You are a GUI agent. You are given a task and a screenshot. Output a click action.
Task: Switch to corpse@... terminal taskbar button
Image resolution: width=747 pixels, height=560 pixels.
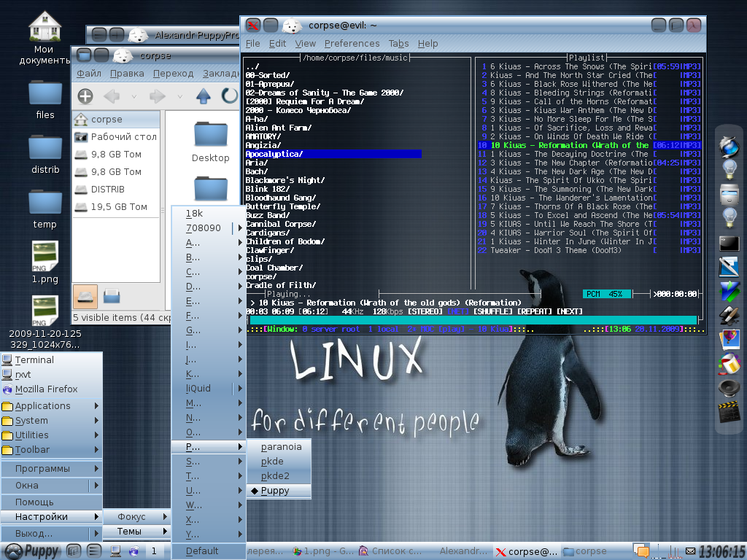coord(527,551)
